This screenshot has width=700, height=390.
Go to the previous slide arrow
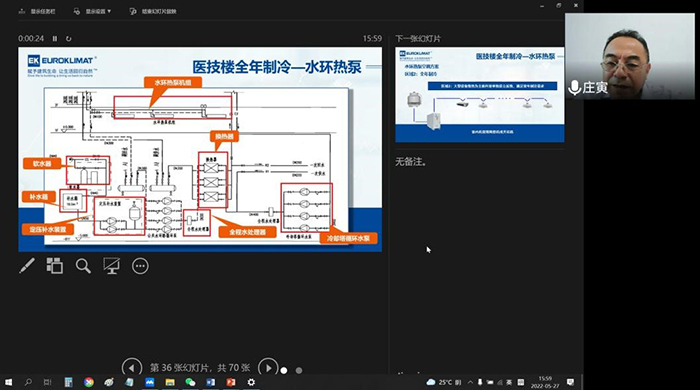pyautogui.click(x=132, y=368)
